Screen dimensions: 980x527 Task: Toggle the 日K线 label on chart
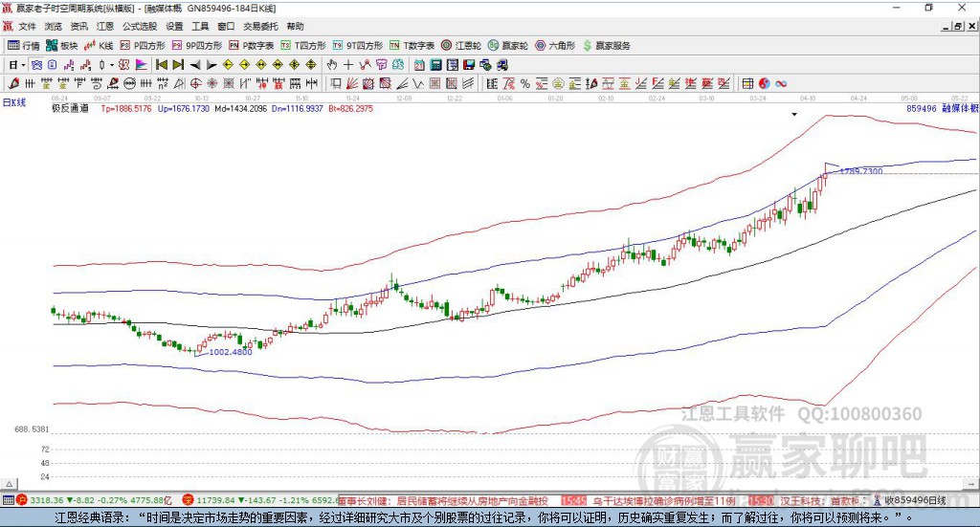[x=13, y=102]
